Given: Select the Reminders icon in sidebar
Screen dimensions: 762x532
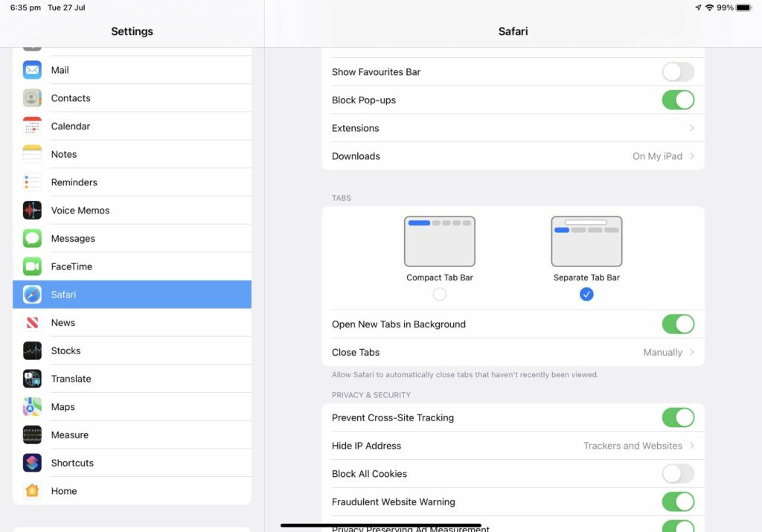Looking at the screenshot, I should coord(32,182).
